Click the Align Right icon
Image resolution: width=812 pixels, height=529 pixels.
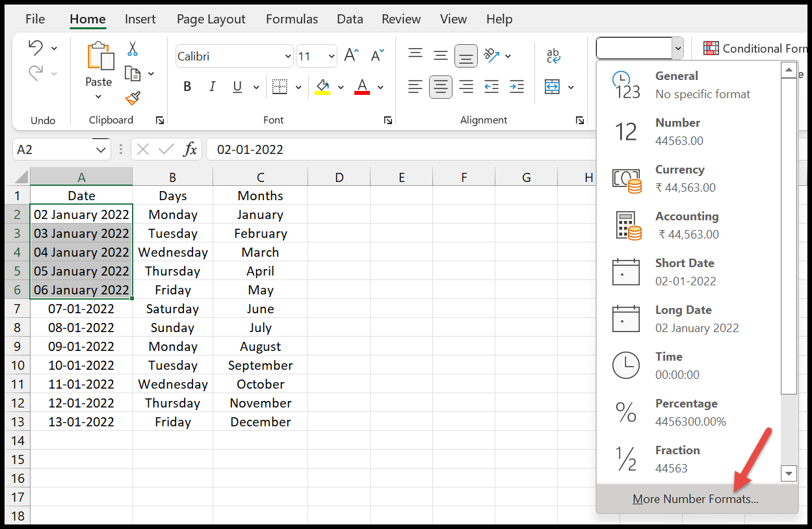(466, 86)
